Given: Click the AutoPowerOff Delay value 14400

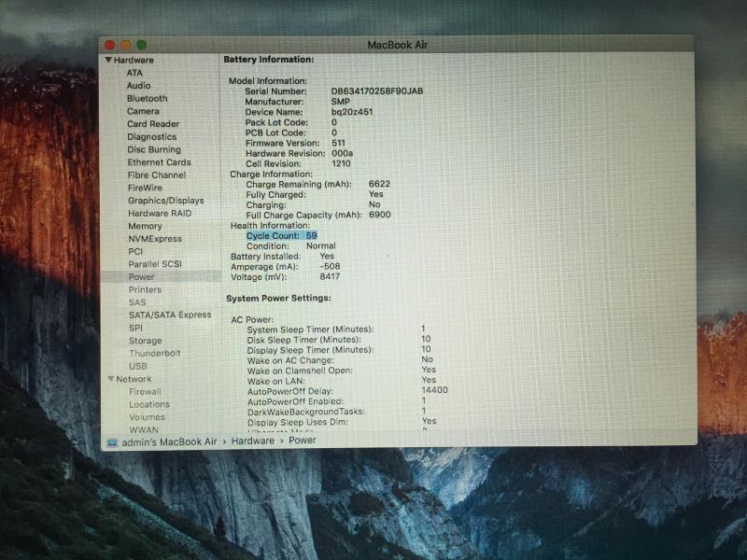Looking at the screenshot, I should [434, 390].
